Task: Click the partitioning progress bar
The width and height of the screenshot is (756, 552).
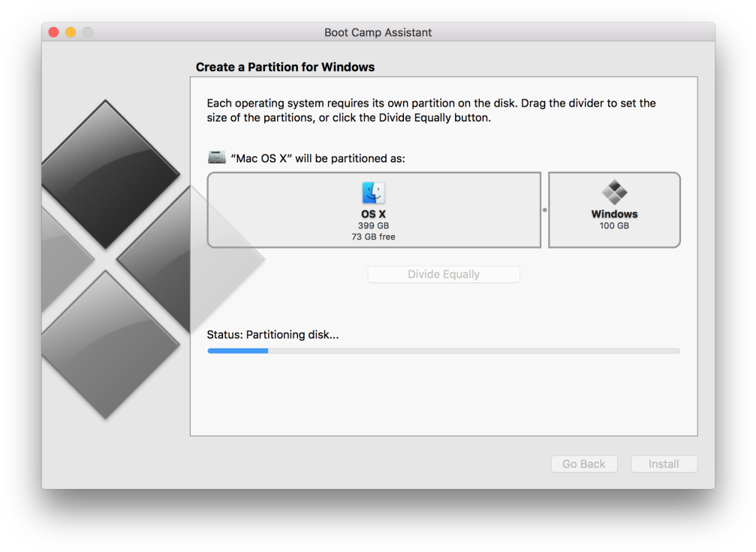Action: 443,351
